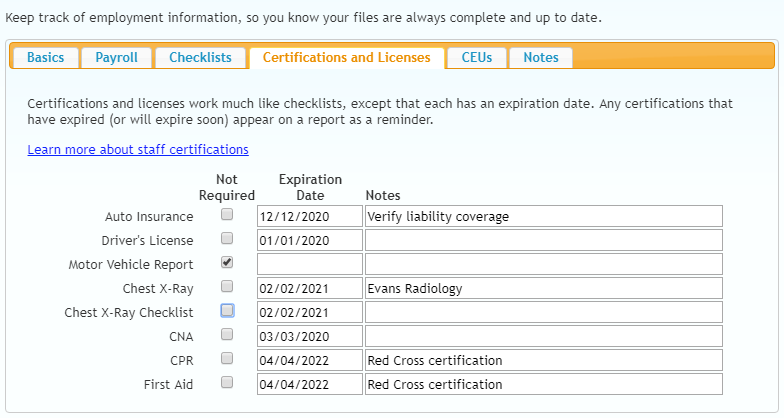Uncheck Motor Vehicle Report Not Required

227,263
